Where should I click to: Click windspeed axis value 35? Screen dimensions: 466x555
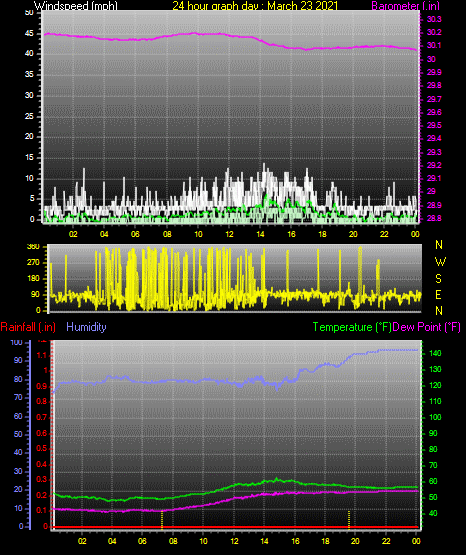pos(29,75)
